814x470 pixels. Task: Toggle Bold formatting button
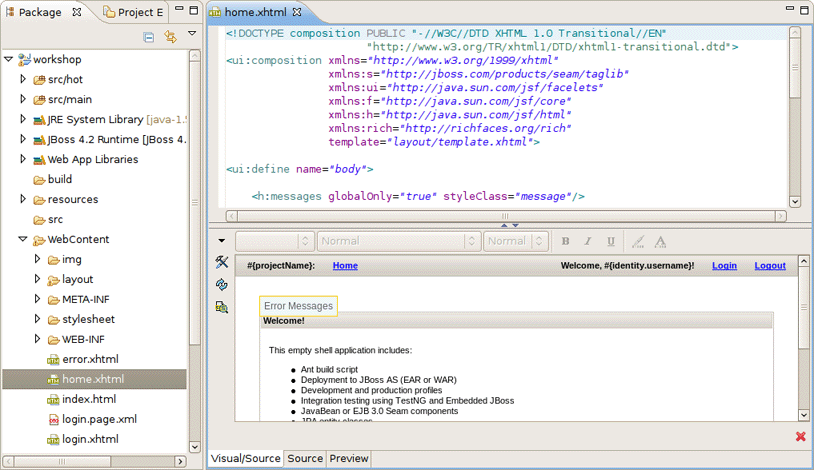pos(565,241)
